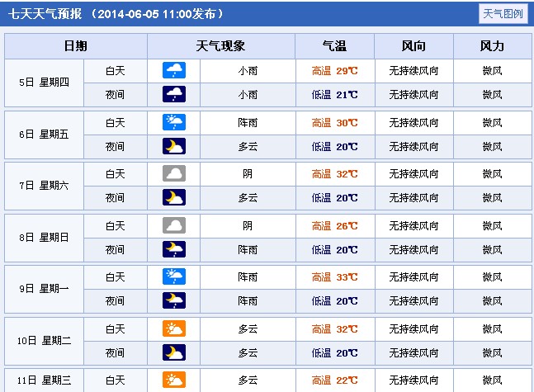Screen dimensions: 534x392
Task: Click the 6日 夜间 cloudy moon icon
Action: tap(174, 147)
